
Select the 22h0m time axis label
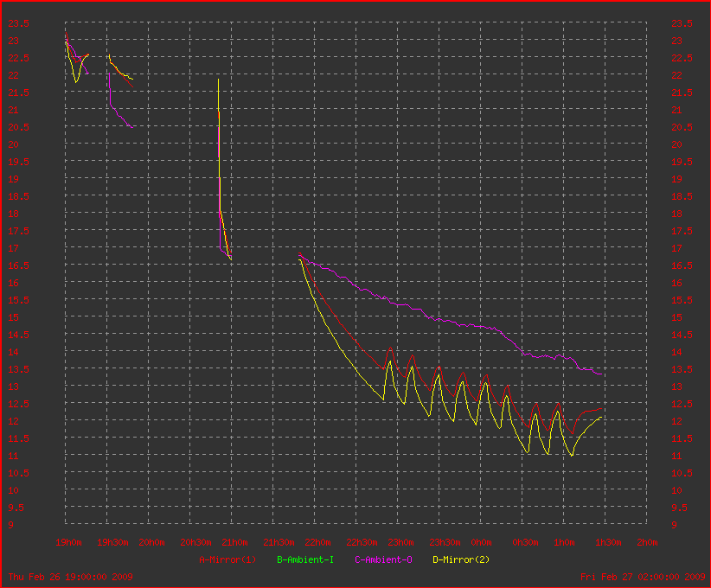[317, 543]
